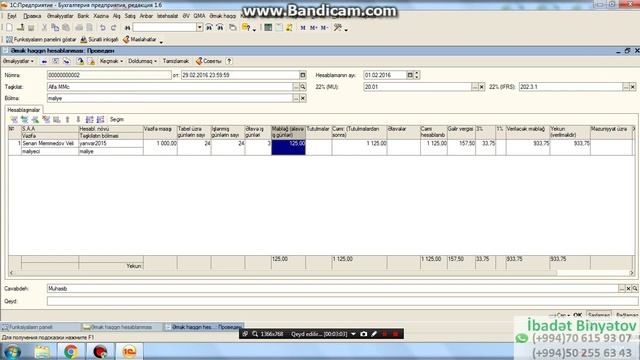
Task: Clear the Bölmə field with X button
Action: click(303, 98)
